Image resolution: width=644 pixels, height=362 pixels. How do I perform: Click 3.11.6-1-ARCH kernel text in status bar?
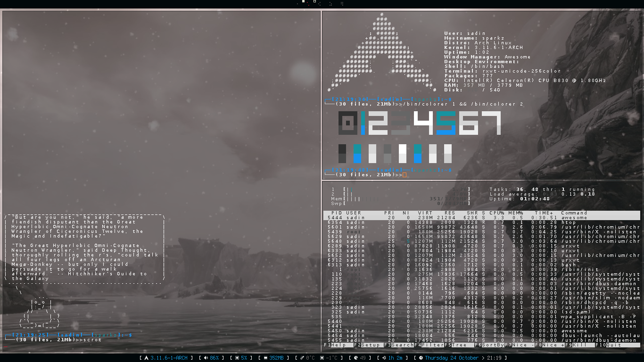169,358
